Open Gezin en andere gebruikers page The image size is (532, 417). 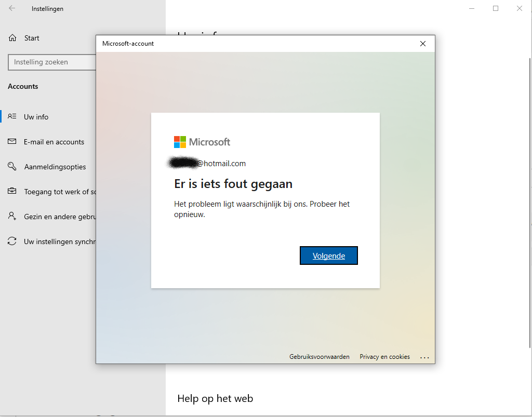tap(60, 217)
